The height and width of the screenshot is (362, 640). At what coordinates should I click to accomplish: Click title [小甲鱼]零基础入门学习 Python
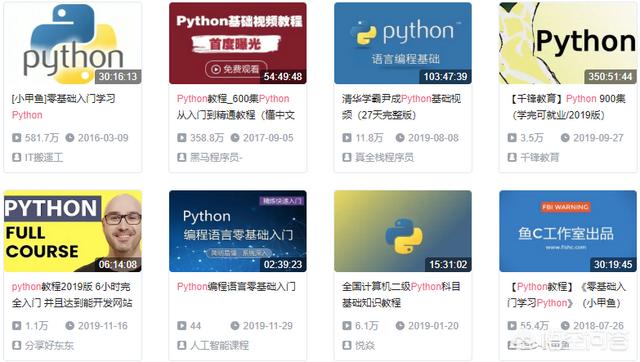click(64, 107)
